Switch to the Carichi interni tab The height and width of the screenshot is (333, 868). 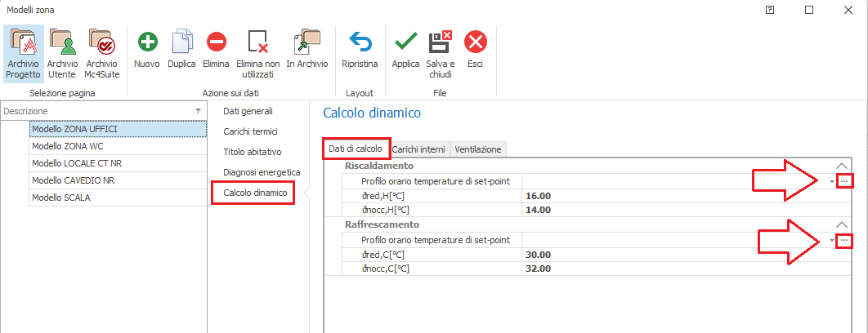pos(418,149)
